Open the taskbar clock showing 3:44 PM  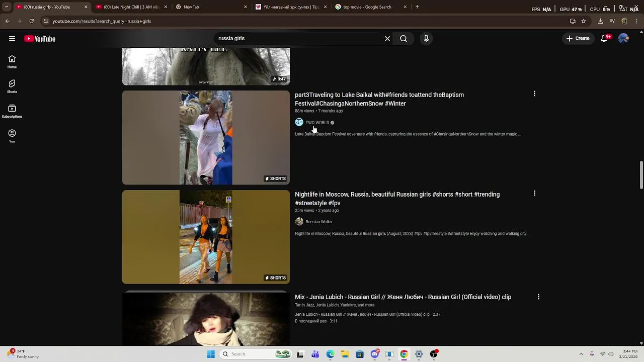[630, 354]
